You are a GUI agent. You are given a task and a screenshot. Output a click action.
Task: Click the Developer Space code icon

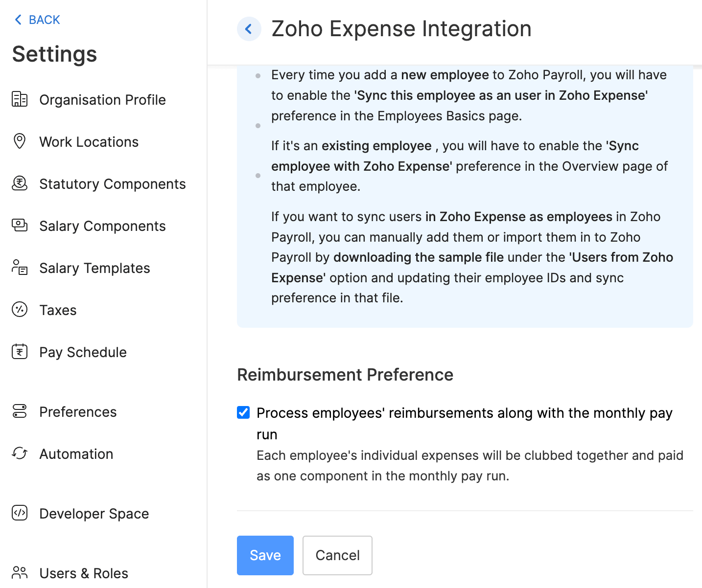20,513
